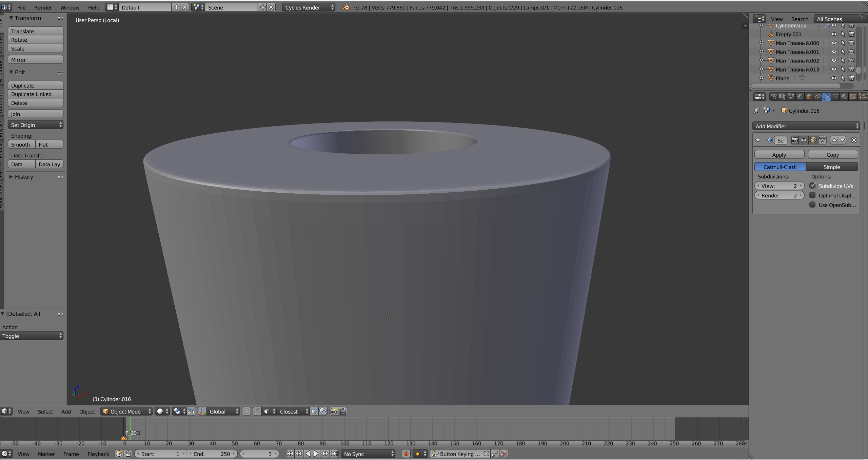
Task: Move Subsurf modifier up in stack
Action: [834, 140]
